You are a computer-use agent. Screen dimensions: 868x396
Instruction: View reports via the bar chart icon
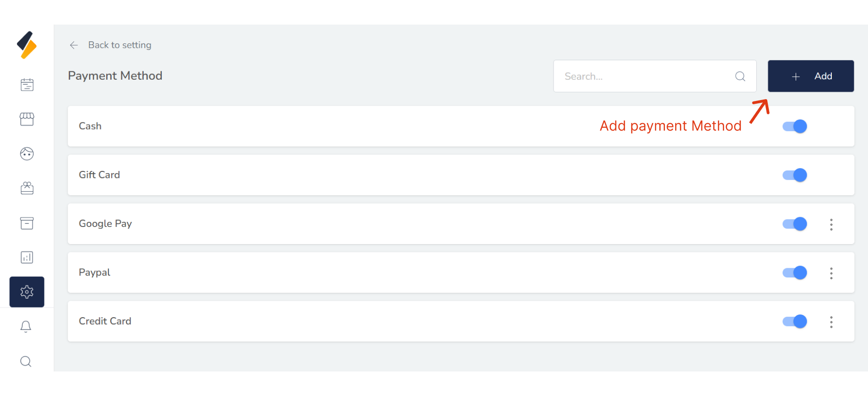coord(26,257)
